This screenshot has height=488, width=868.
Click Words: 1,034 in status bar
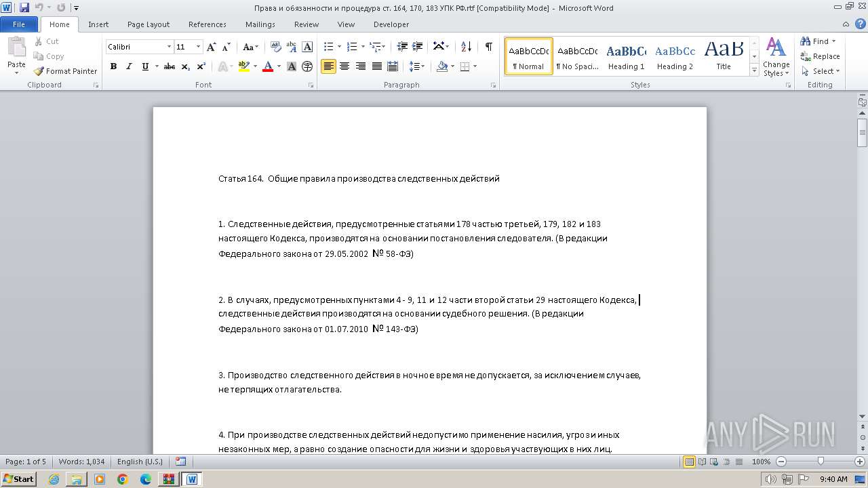(81, 462)
